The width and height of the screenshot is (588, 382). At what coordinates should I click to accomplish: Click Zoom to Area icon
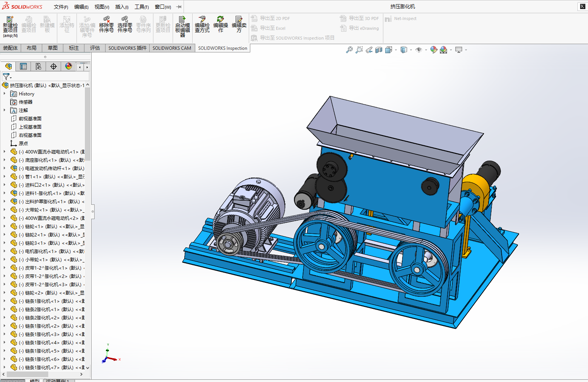359,50
